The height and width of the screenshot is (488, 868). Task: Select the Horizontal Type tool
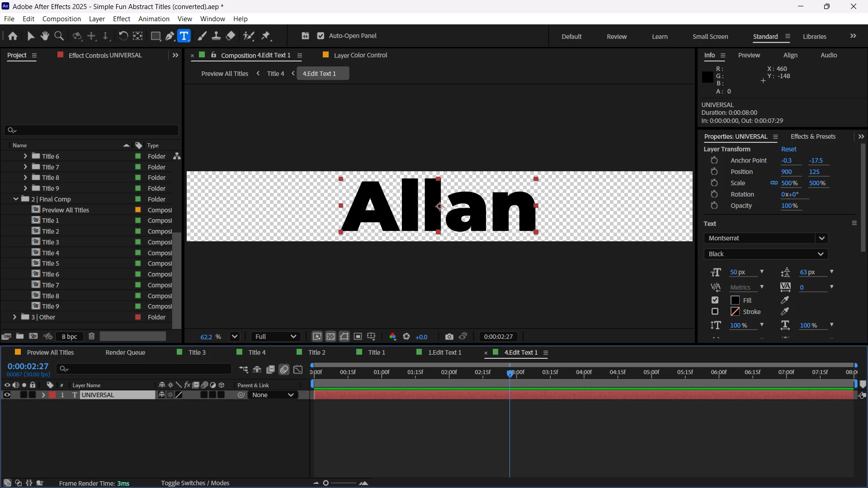(184, 36)
